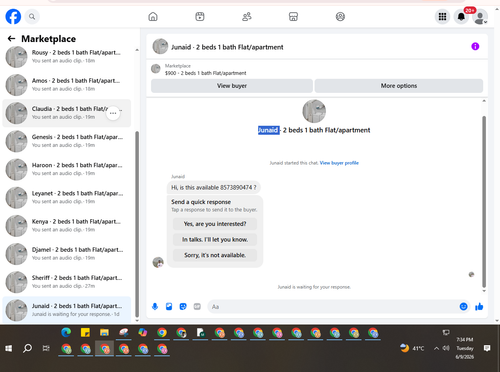Open Windows taskbar search
The image size is (500, 372).
pyautogui.click(x=27, y=348)
